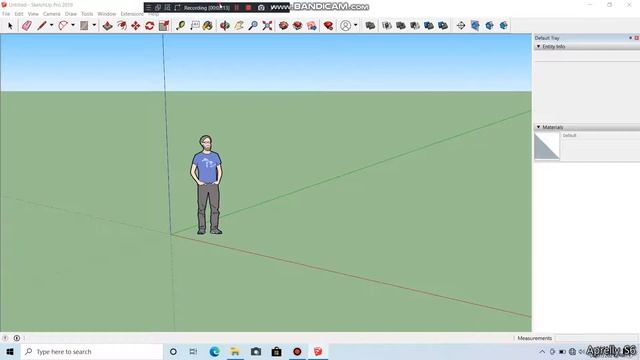
Task: Activate the Push/Pull tool
Action: pyautogui.click(x=107, y=26)
